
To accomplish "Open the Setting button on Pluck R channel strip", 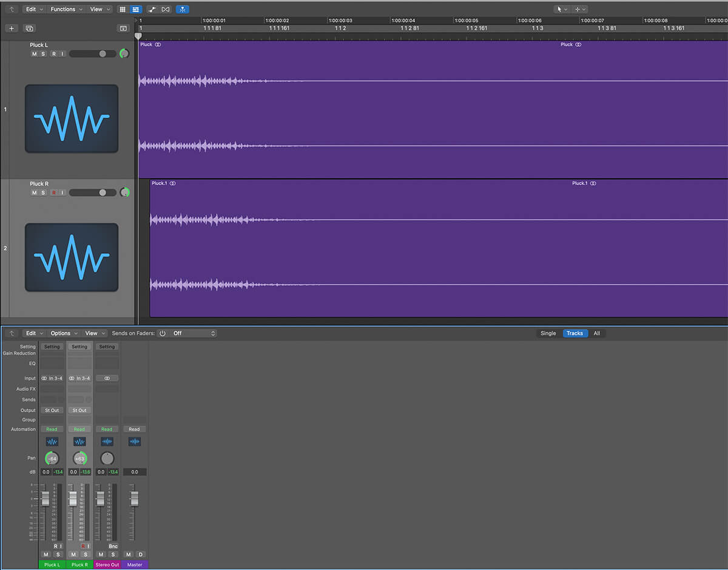I will coord(79,347).
